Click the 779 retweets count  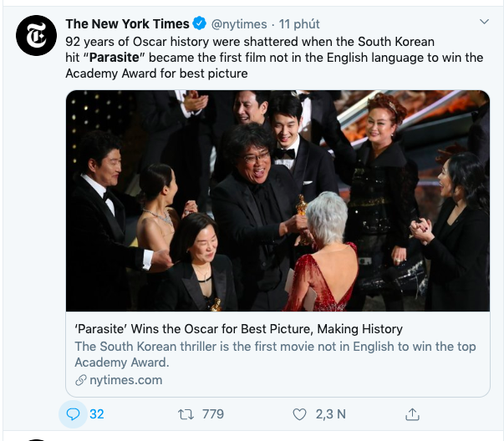[x=213, y=413]
